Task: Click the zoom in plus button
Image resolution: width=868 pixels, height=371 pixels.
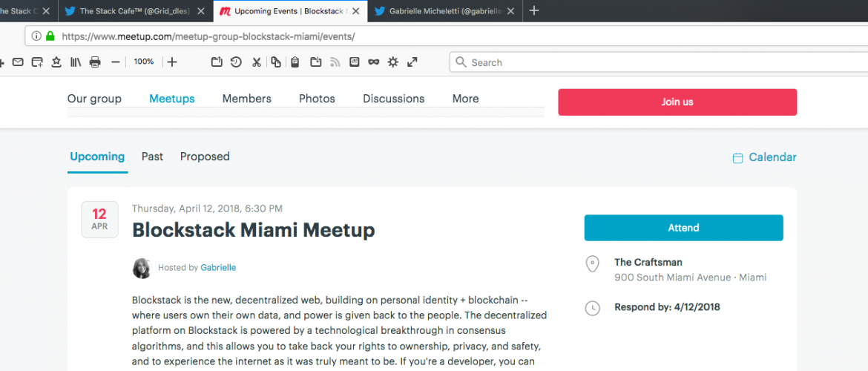Action: [172, 62]
